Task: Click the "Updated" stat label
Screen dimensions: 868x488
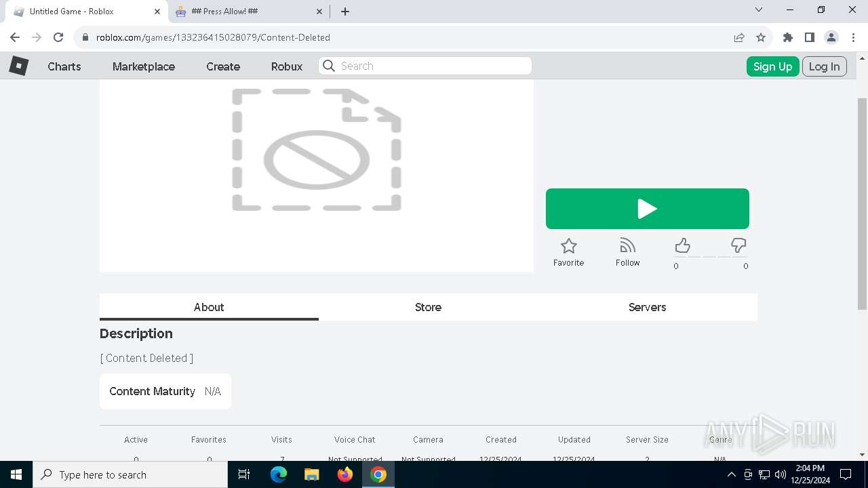Action: click(574, 440)
